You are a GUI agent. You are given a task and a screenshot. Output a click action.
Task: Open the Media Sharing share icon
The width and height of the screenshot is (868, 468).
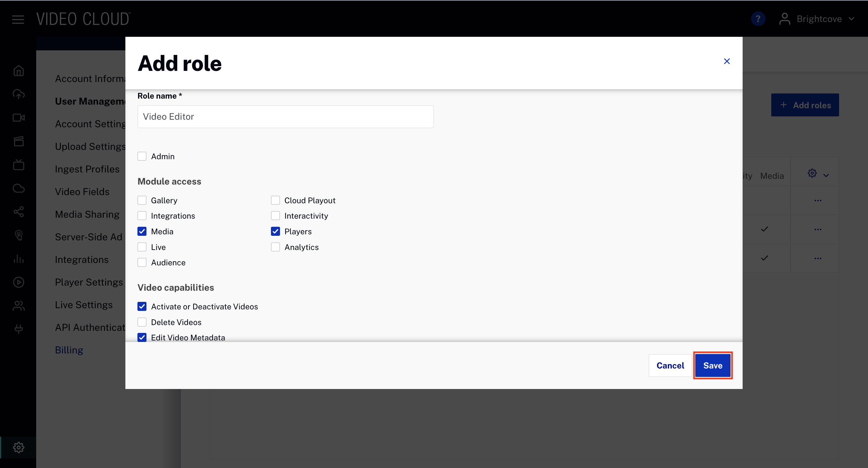coord(18,212)
